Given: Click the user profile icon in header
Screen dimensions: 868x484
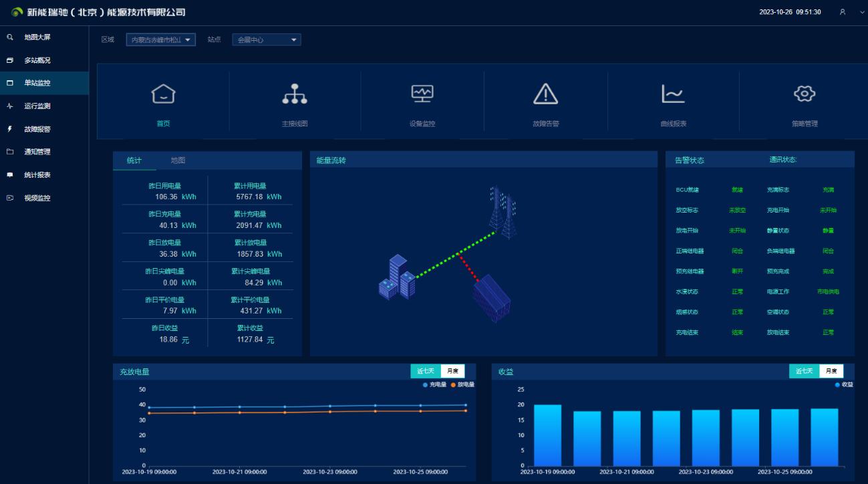Looking at the screenshot, I should 843,12.
